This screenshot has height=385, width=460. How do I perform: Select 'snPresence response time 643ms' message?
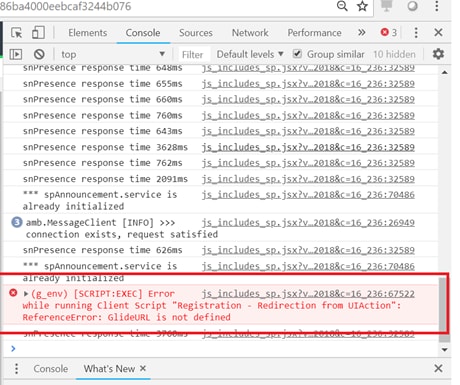coord(103,131)
